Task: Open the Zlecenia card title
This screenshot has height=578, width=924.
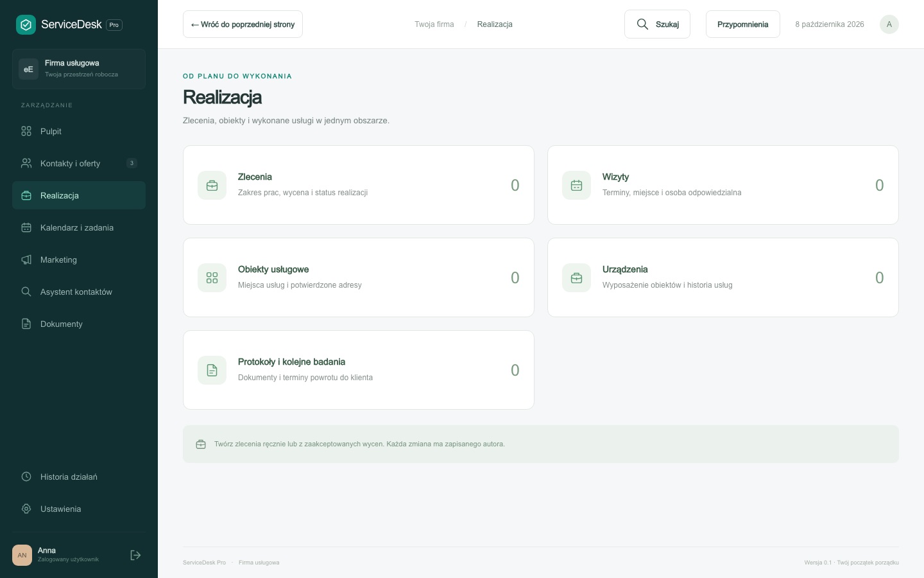Action: point(255,177)
